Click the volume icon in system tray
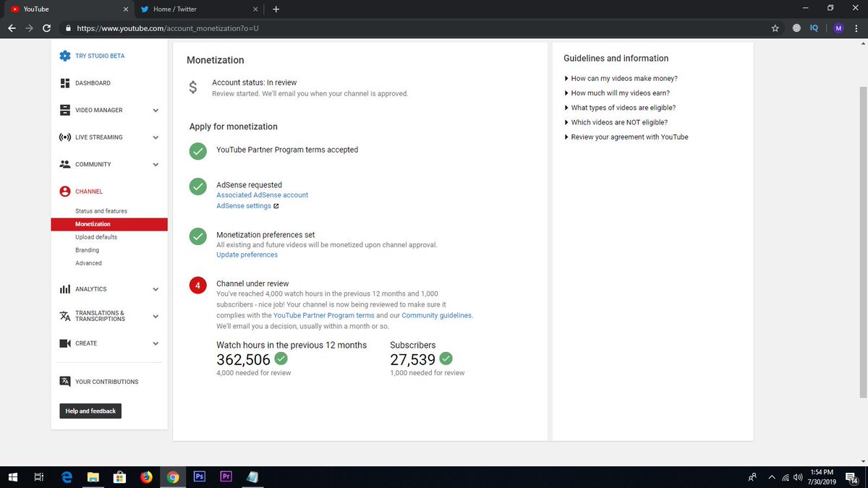 tap(799, 476)
